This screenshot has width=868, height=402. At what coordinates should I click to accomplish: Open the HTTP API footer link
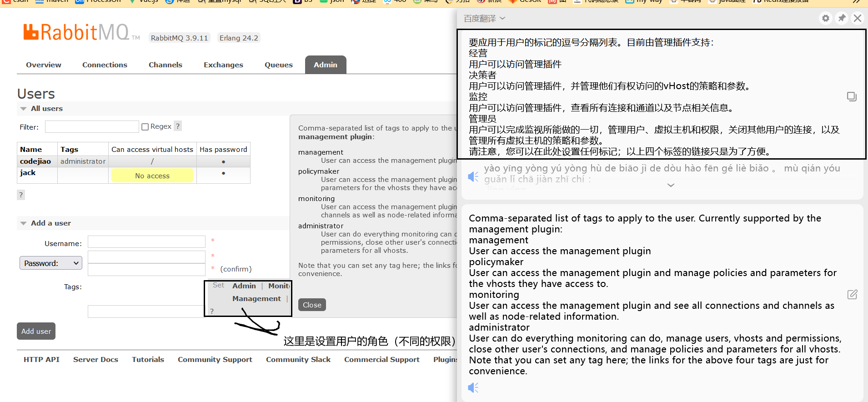tap(41, 359)
